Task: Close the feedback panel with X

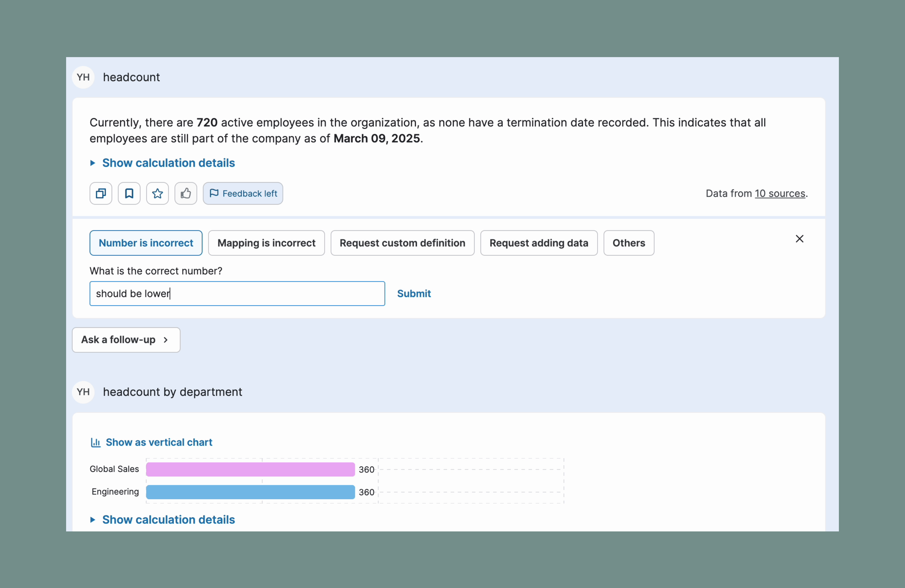Action: point(799,239)
